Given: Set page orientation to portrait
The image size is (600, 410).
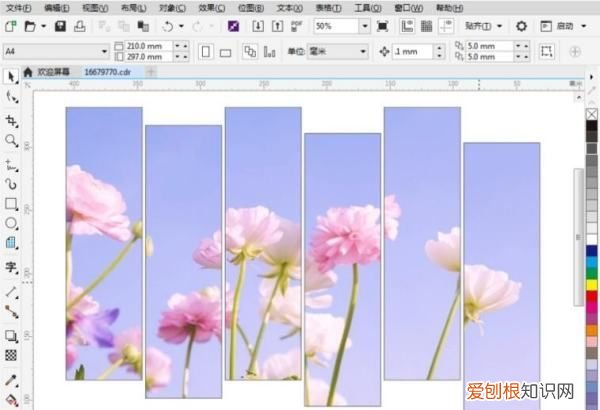Looking at the screenshot, I should tap(205, 51).
